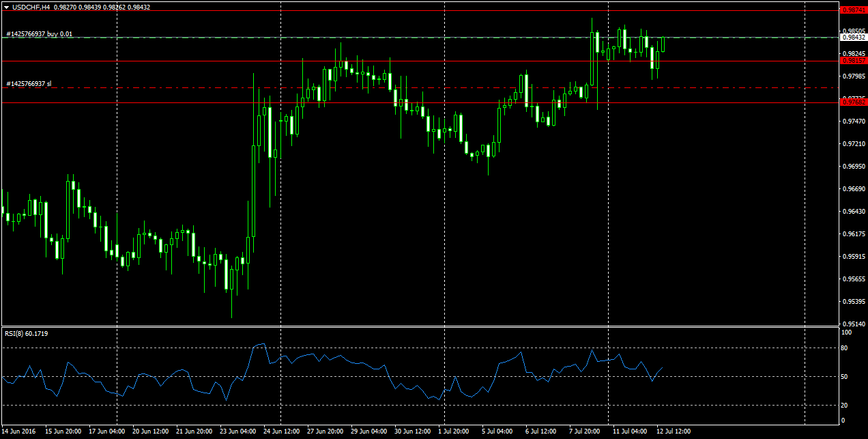The width and height of the screenshot is (868, 439).
Task: Click the '20 Jun 12:00' time axis label
Action: (151, 431)
